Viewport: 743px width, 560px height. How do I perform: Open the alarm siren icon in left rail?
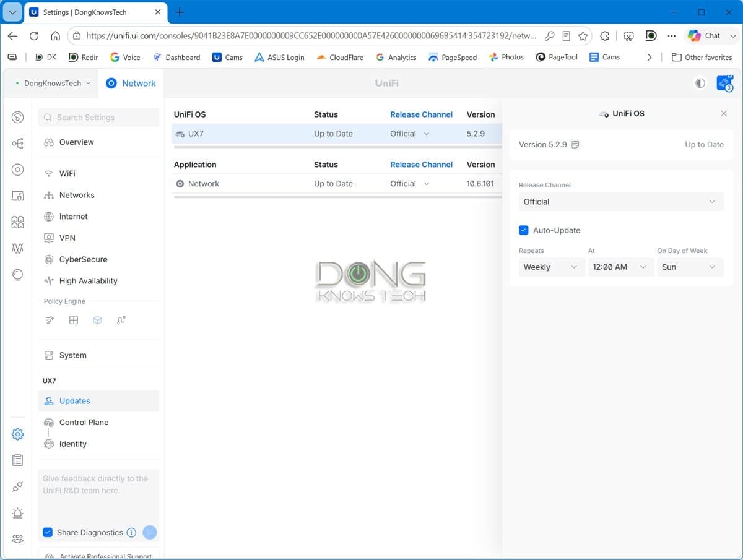[x=17, y=513]
